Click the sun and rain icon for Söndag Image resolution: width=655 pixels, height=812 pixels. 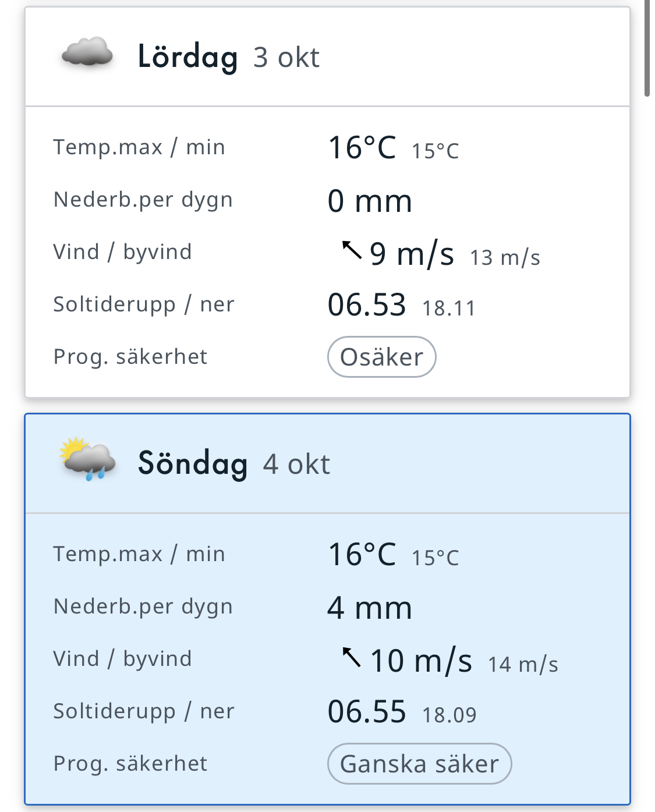87,460
